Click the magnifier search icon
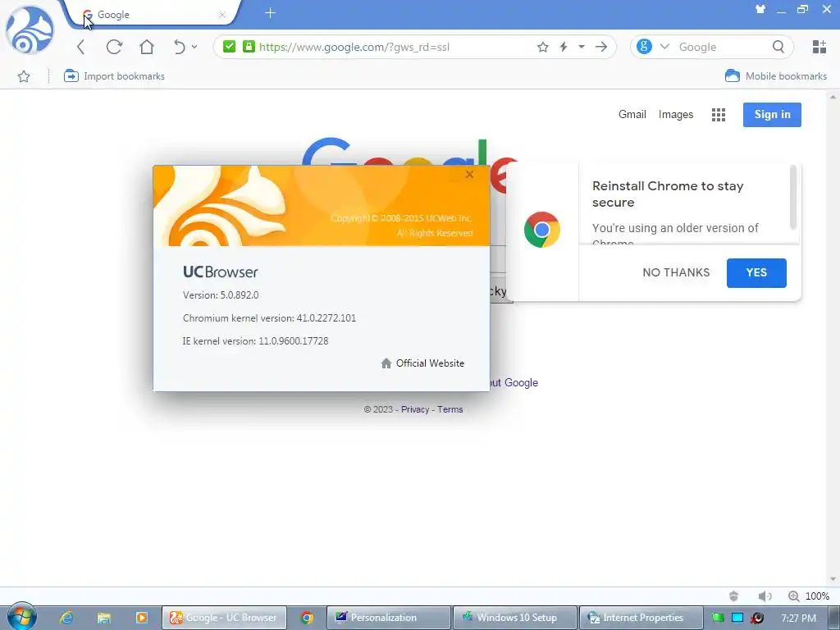The width and height of the screenshot is (840, 630). tap(778, 47)
